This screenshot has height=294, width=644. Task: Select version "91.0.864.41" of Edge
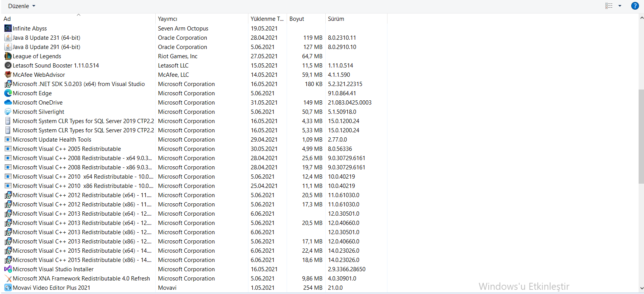(342, 93)
